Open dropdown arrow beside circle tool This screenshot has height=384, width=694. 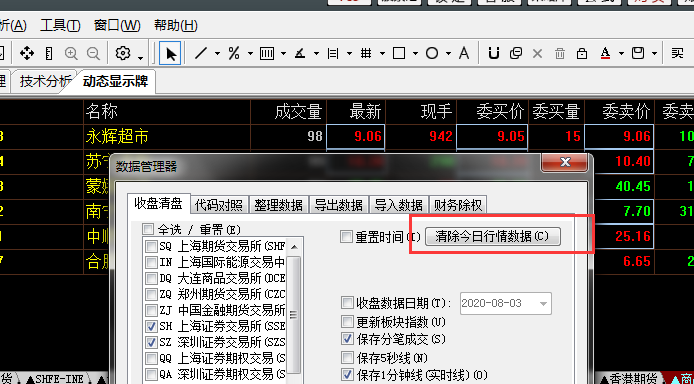(x=448, y=54)
